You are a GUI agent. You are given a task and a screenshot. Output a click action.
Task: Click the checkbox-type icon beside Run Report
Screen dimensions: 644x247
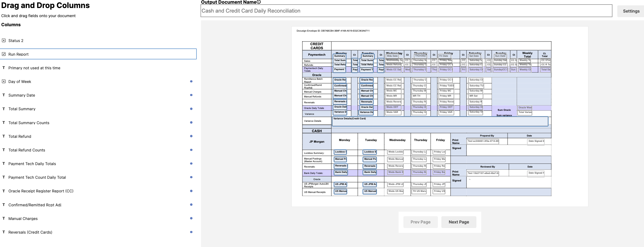pos(4,54)
